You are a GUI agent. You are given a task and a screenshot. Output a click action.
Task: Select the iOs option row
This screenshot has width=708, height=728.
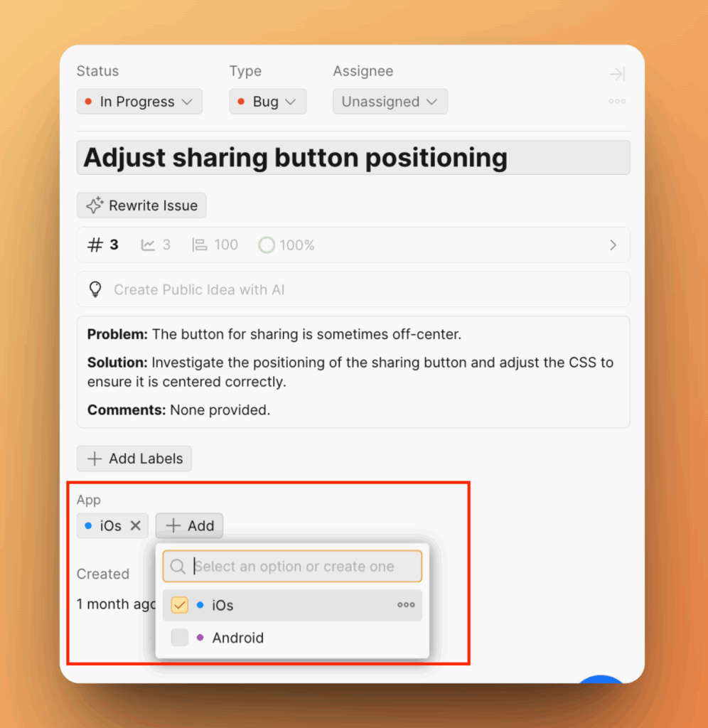[x=292, y=605]
